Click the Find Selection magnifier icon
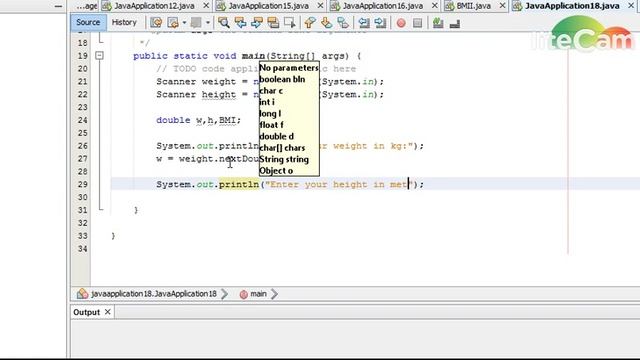 point(223,23)
